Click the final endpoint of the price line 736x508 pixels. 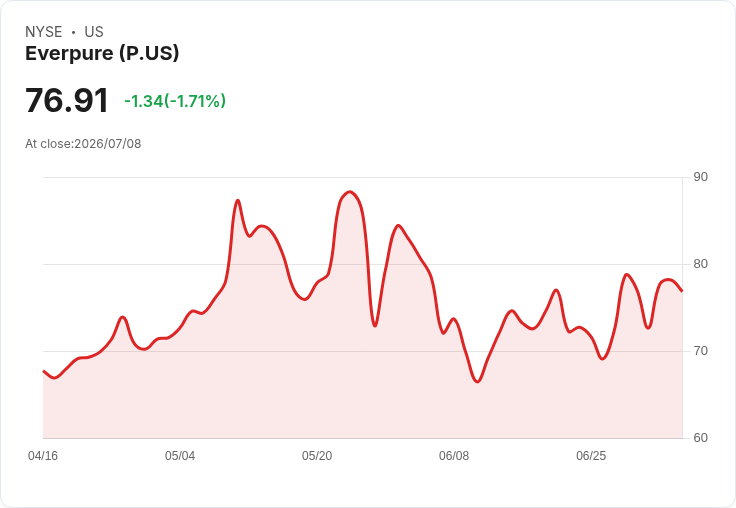click(x=682, y=291)
